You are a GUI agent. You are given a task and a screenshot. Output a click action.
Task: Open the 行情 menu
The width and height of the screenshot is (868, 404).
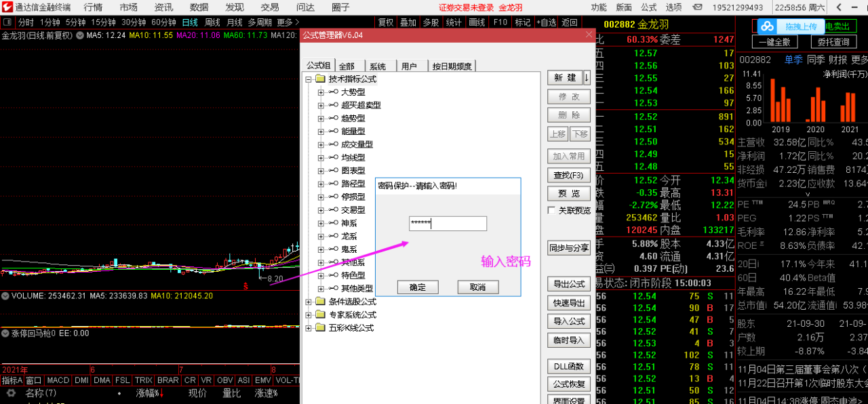point(94,7)
